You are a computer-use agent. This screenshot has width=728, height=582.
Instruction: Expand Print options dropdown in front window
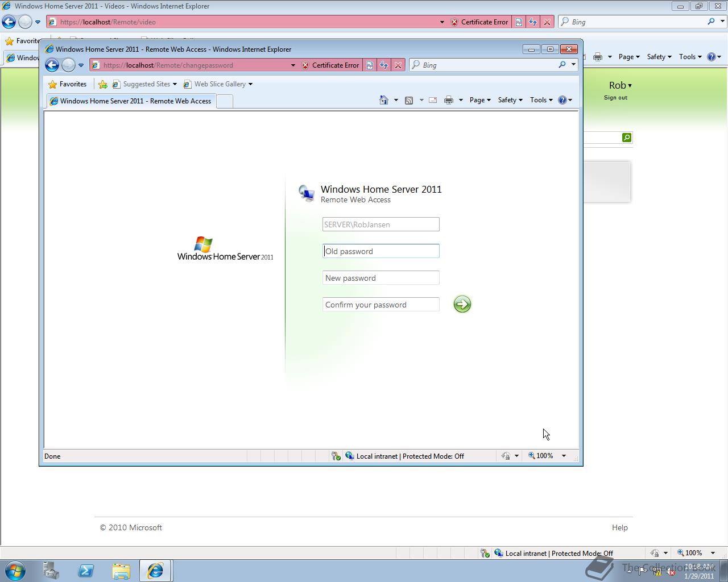click(x=461, y=100)
